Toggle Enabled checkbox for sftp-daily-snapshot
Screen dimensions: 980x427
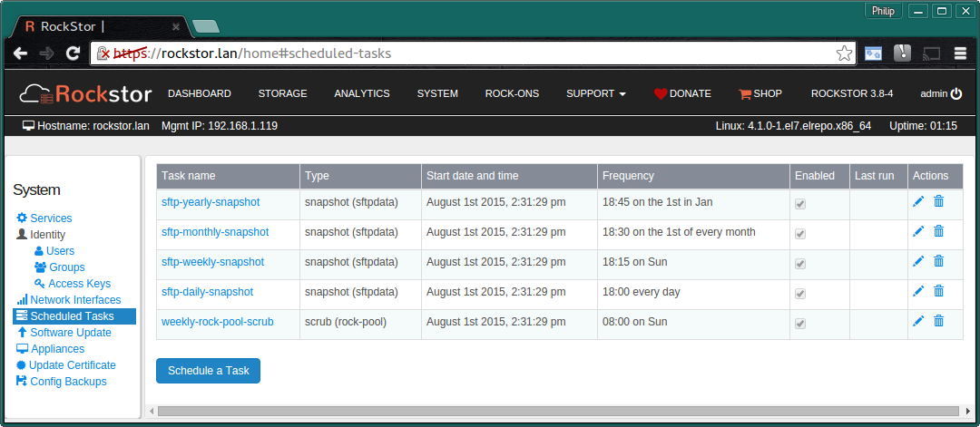point(800,294)
